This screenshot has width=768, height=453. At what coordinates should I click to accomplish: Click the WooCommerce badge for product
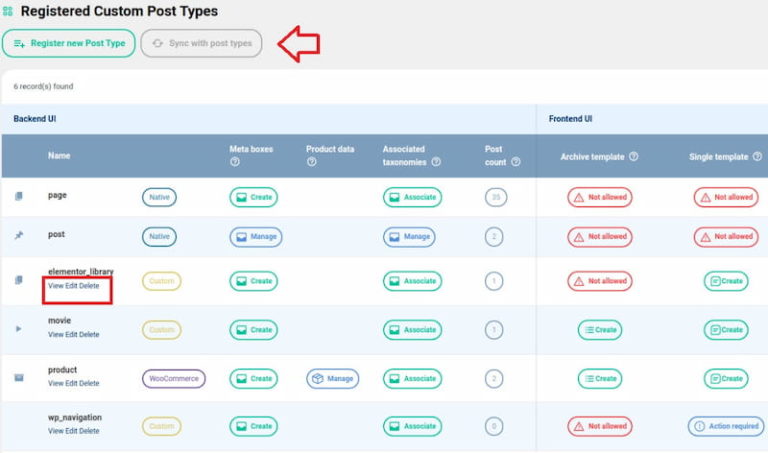click(x=174, y=379)
